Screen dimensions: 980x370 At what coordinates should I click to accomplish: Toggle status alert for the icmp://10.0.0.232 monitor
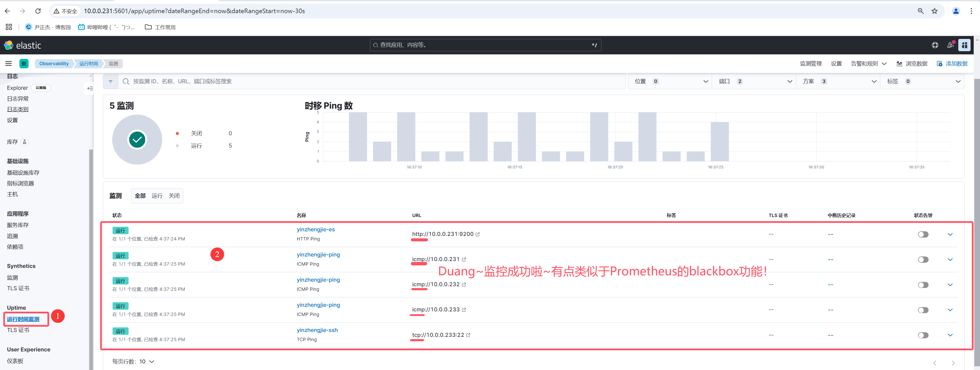923,285
